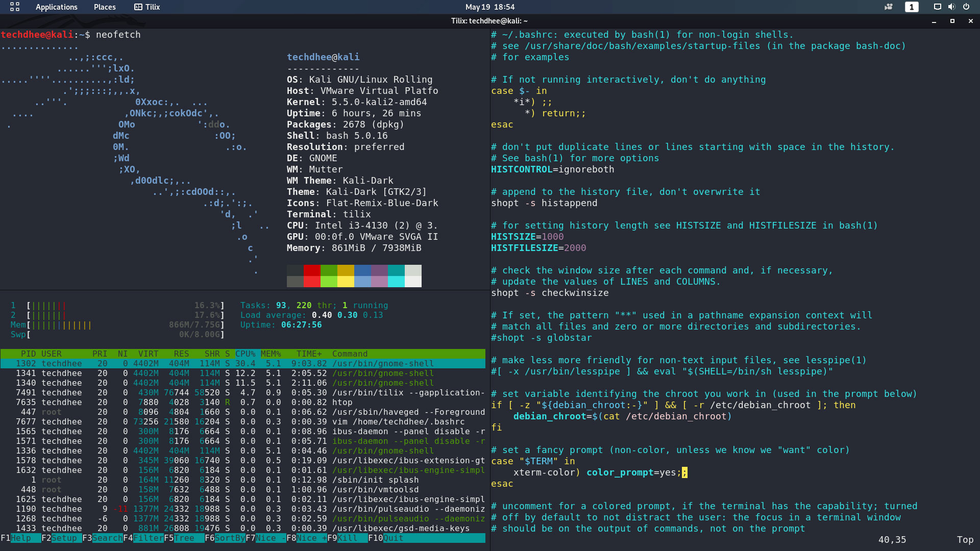Sort htop by the CPU% column header
This screenshot has height=551, width=980.
pos(246,354)
